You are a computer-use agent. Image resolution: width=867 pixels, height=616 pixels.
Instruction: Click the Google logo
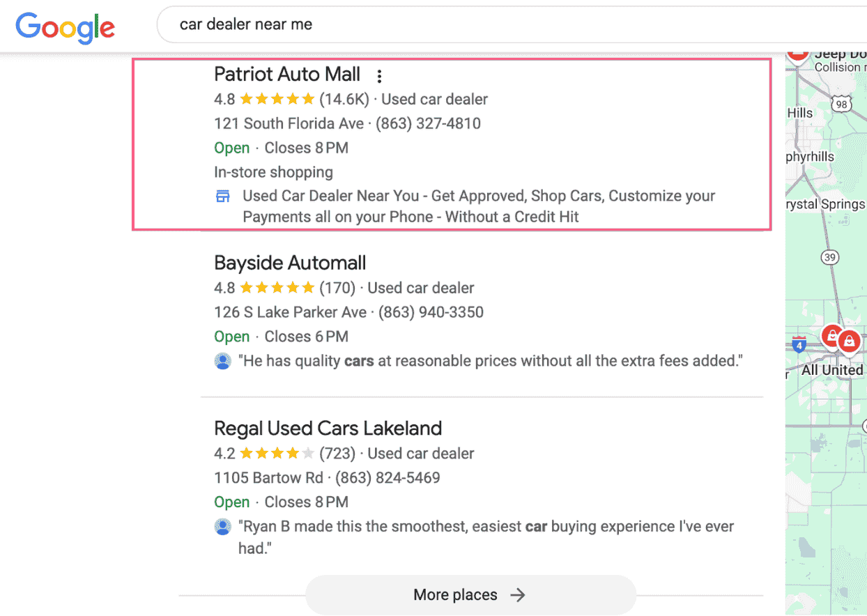point(66,27)
